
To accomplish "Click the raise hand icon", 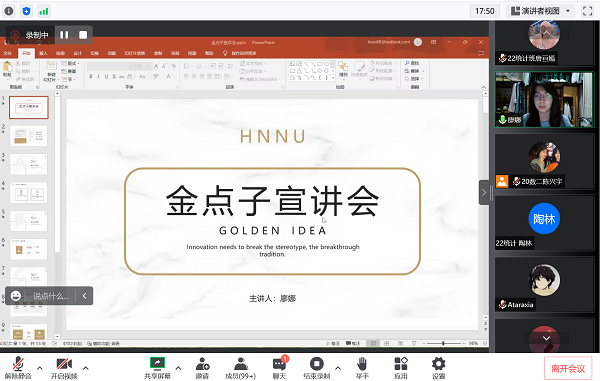I will coord(362,363).
